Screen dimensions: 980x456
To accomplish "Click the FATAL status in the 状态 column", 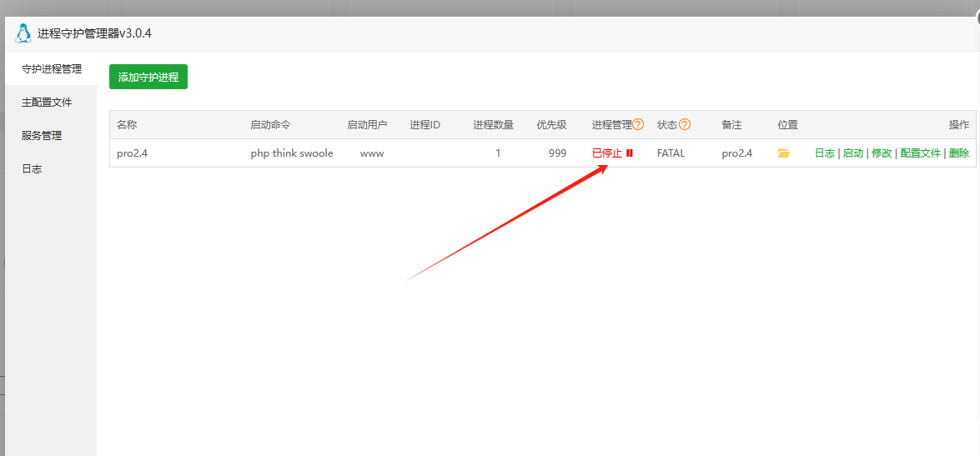I will click(x=671, y=153).
